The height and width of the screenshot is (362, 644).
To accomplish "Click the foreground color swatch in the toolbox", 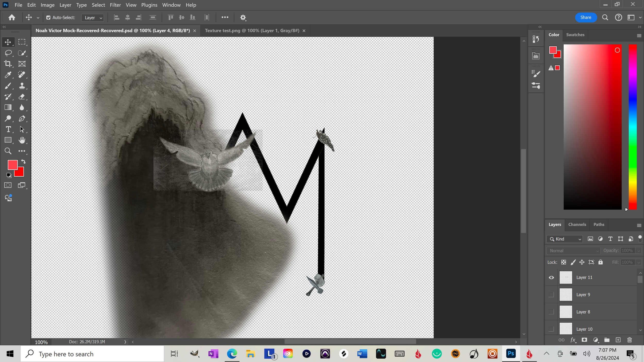I will (12, 165).
